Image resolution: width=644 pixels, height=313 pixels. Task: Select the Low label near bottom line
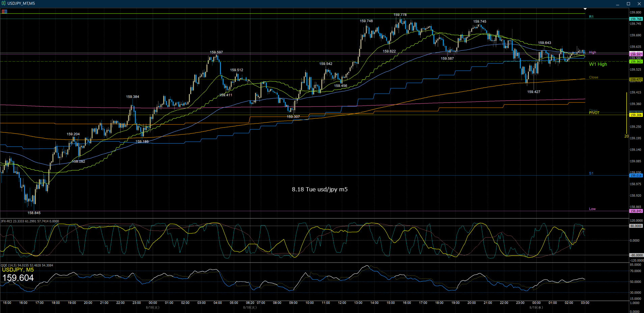pos(592,209)
